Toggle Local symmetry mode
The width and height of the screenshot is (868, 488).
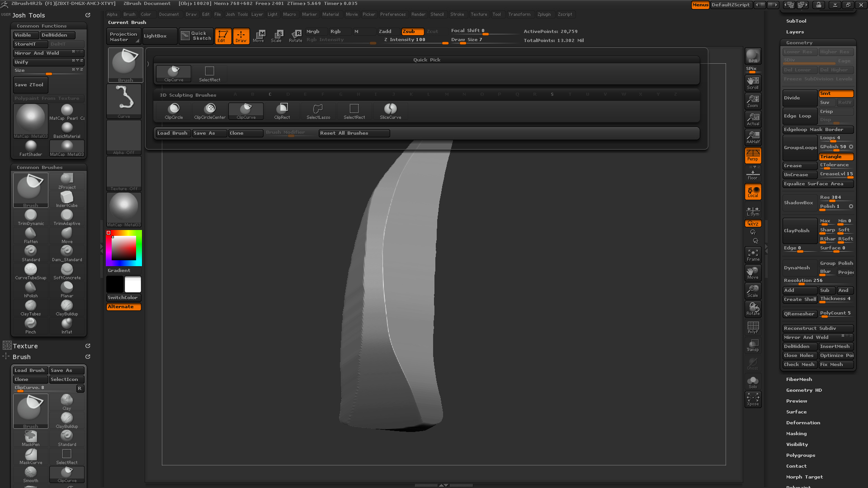(x=753, y=192)
